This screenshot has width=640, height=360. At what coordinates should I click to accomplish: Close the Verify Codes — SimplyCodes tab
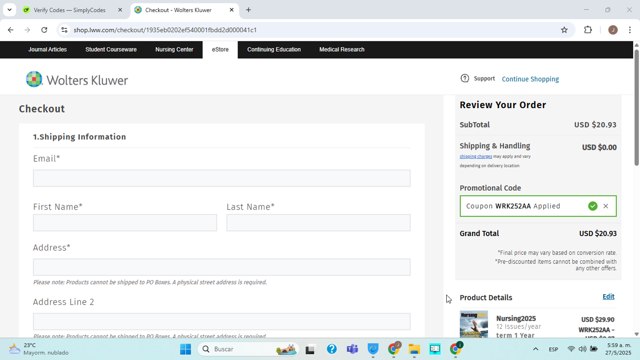[120, 10]
